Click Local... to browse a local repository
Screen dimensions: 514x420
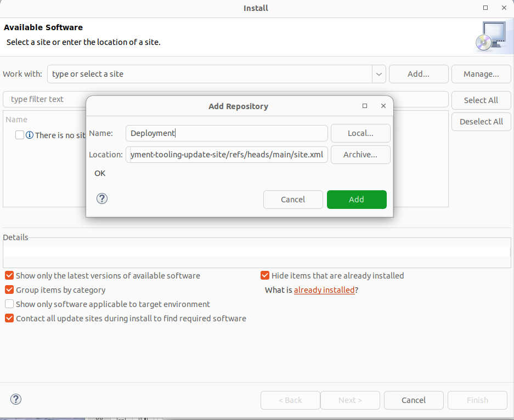click(x=360, y=133)
